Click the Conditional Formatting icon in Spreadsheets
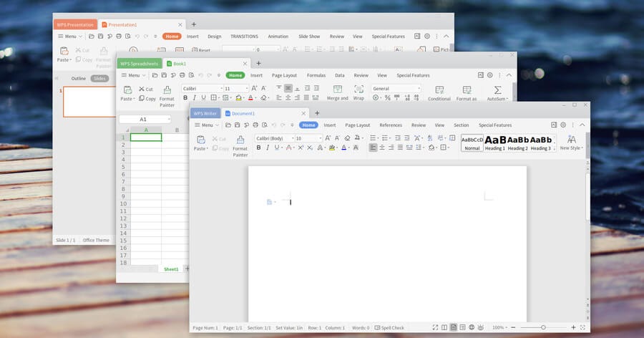Screen dimensions: 644x338 click(439, 90)
